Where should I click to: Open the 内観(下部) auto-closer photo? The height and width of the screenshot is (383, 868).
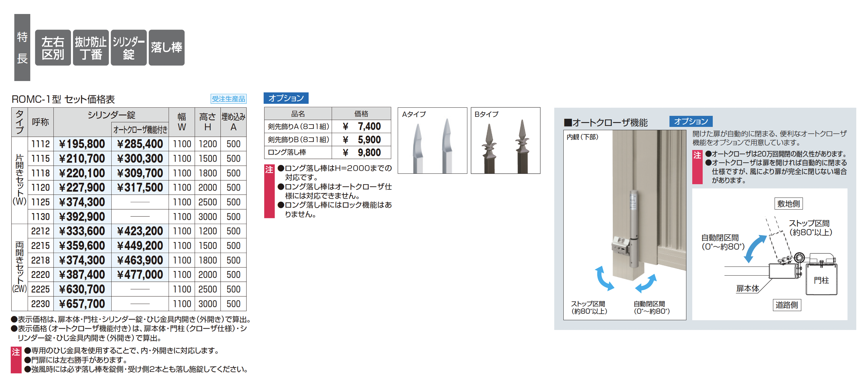(625, 225)
